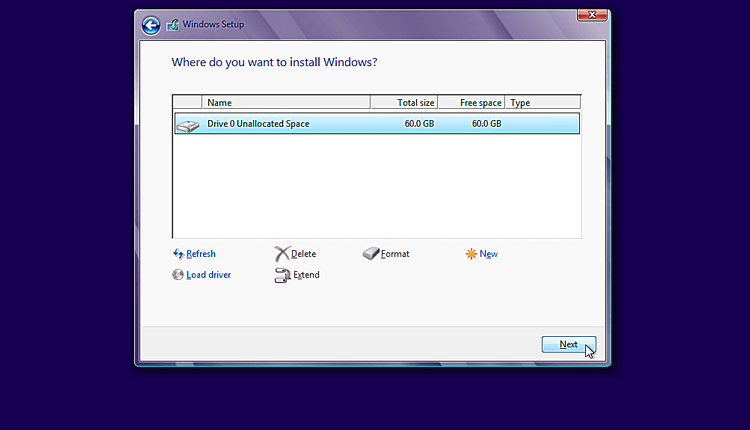This screenshot has width=750, height=430.
Task: Proceed with the Next button
Action: (x=569, y=344)
